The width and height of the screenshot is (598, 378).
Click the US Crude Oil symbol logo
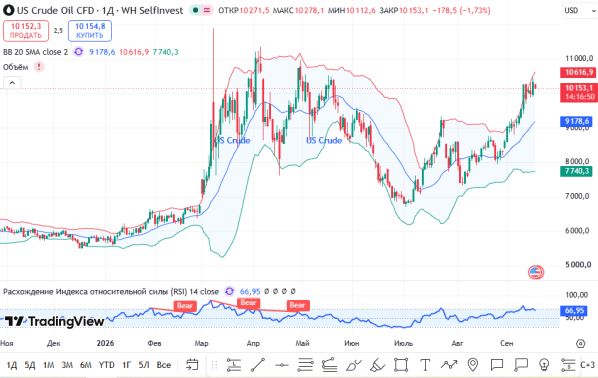pos(8,10)
